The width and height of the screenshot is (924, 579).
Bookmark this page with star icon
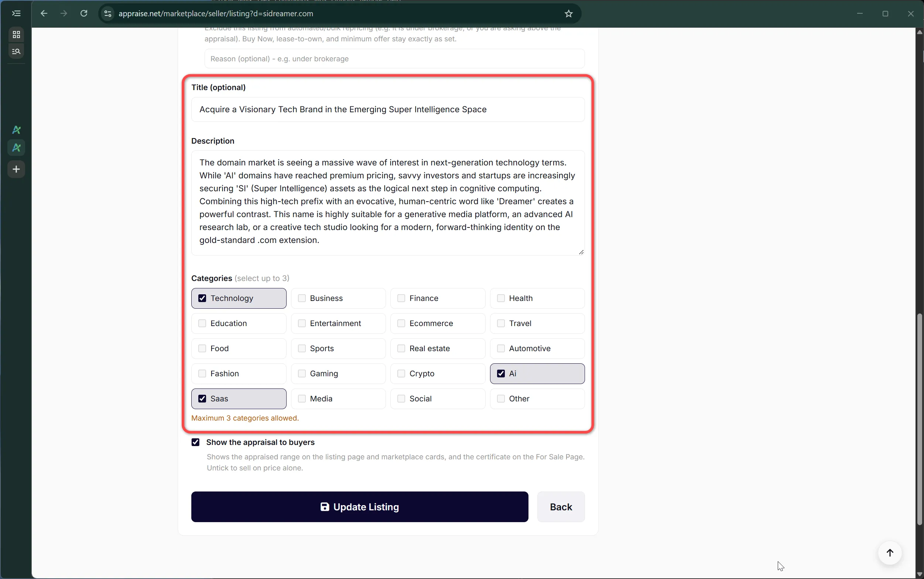[x=569, y=14]
